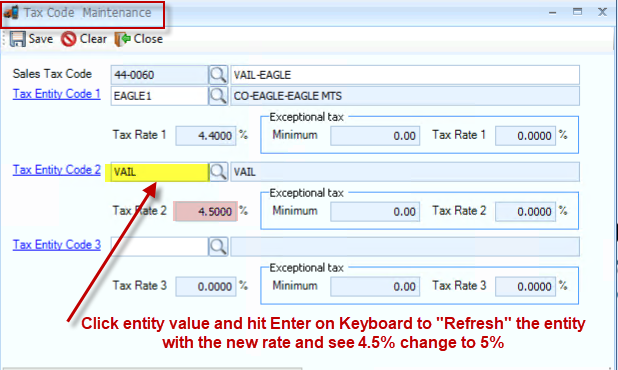
Task: Click the Sales Tax Code field 44-0060
Action: tap(159, 74)
